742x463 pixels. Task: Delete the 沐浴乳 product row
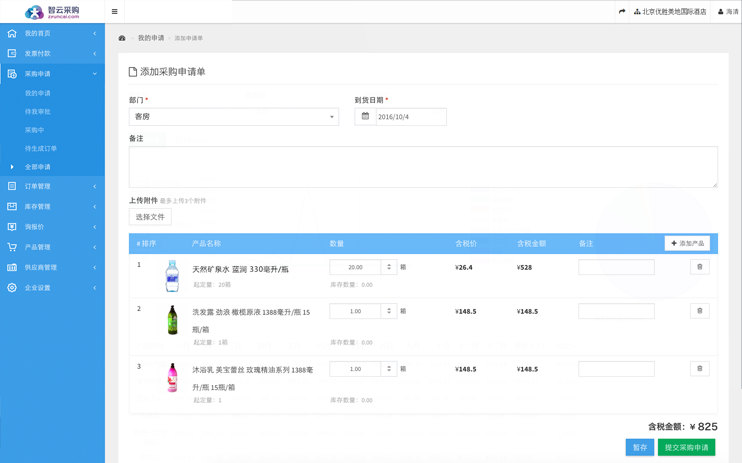(699, 369)
